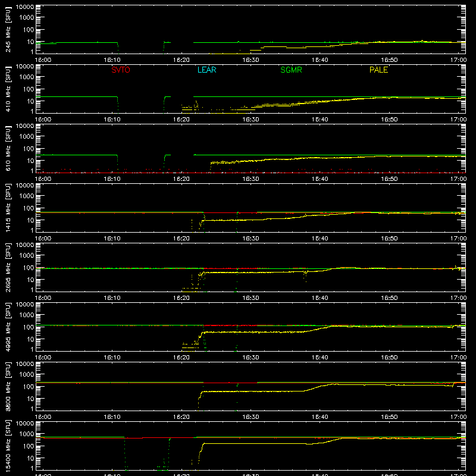
Task: Click the 1000 tick on the 15400 MHz axis
Action: [27, 434]
